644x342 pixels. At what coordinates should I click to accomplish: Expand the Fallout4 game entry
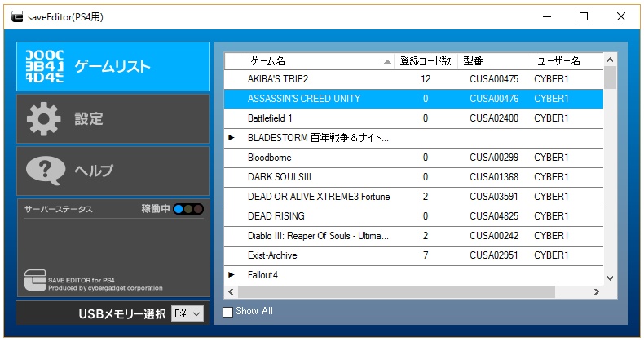[x=232, y=274]
